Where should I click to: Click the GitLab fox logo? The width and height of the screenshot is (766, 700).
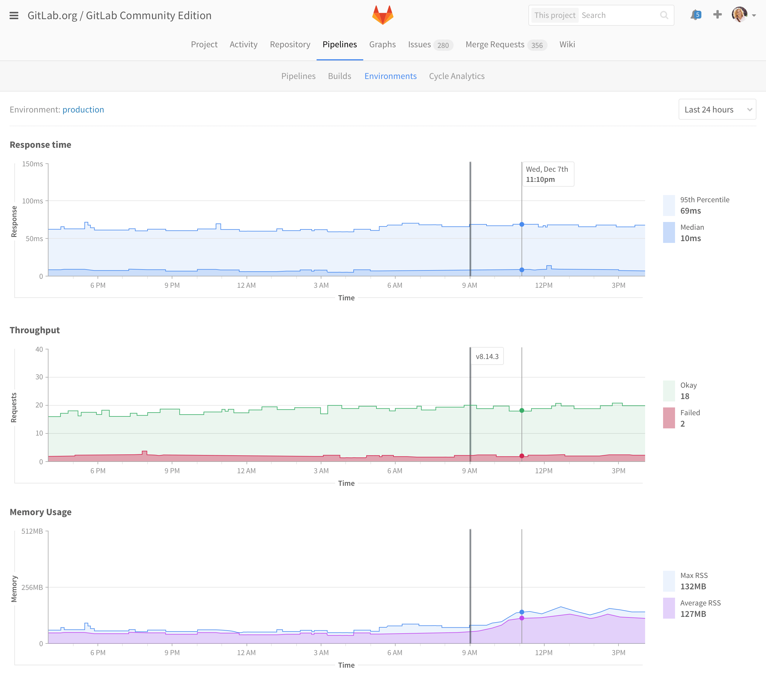click(x=383, y=15)
